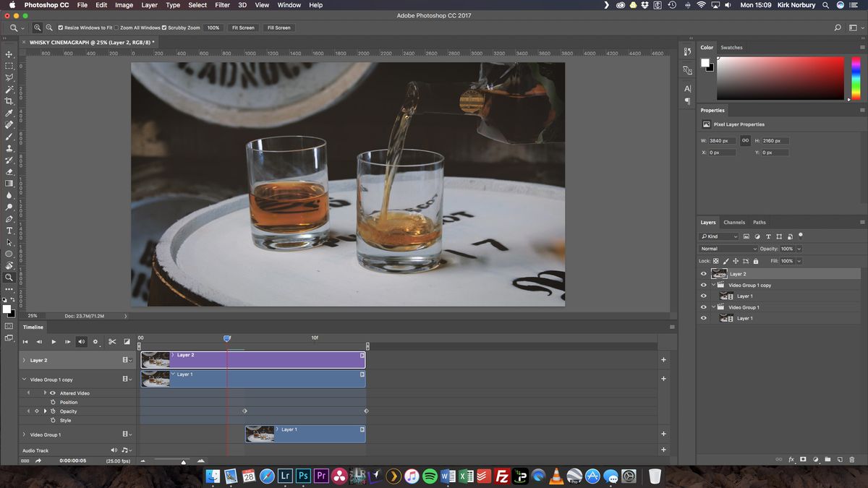Click the Fill Screen button
868x488 pixels.
(278, 27)
